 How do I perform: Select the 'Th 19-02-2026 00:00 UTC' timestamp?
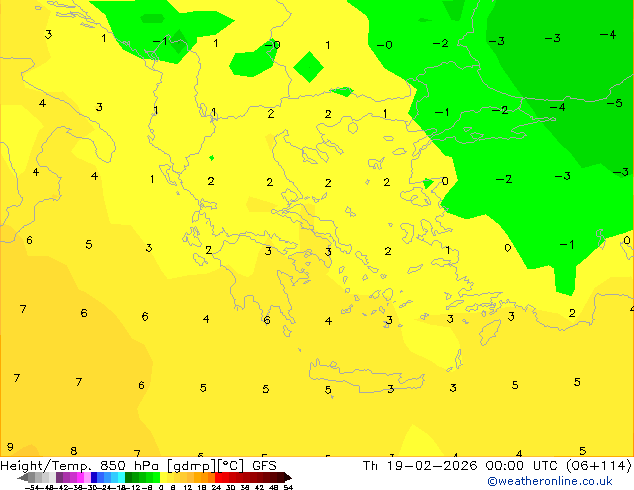click(x=460, y=466)
